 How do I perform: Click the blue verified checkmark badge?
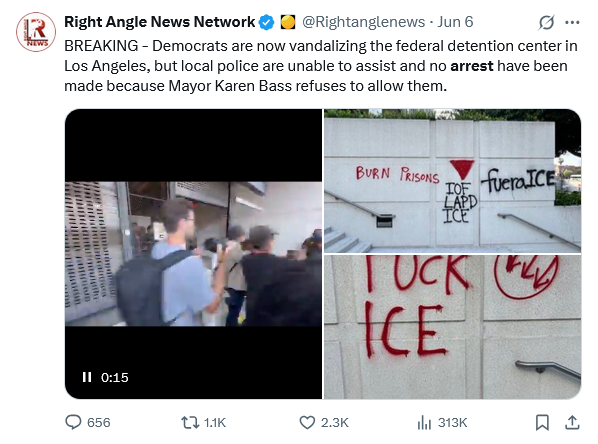pos(267,22)
